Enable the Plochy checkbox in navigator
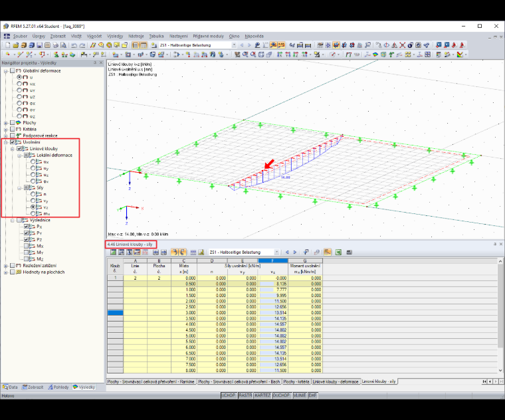Screen dimensions: 505x420 click(x=13, y=122)
